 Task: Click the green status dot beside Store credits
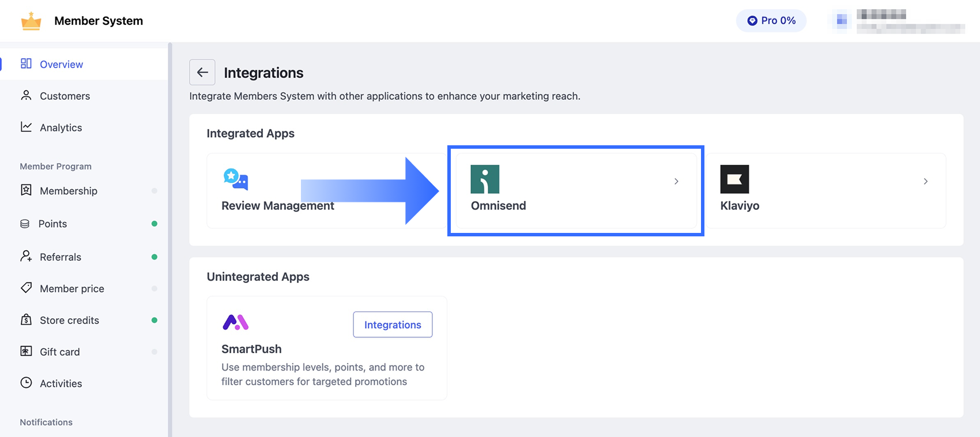154,321
